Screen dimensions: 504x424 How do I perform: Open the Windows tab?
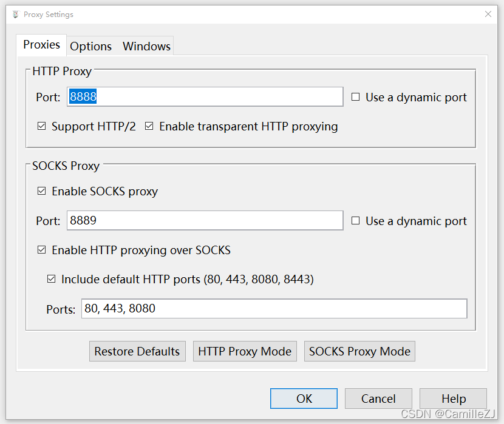point(146,46)
